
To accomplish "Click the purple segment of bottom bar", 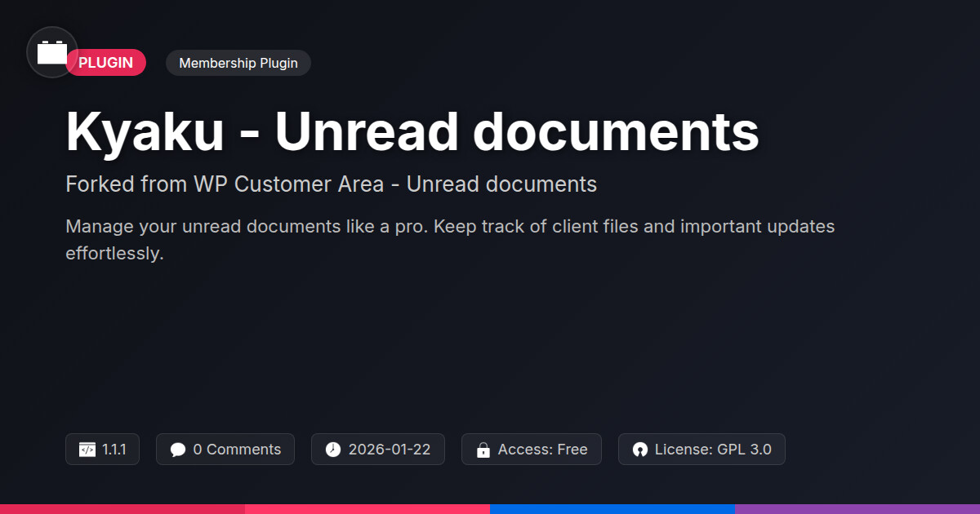I will [x=857, y=508].
